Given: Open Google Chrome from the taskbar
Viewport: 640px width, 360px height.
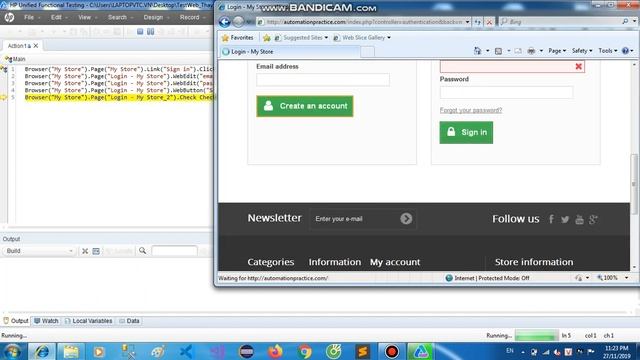Looking at the screenshot, I should click(x=304, y=351).
